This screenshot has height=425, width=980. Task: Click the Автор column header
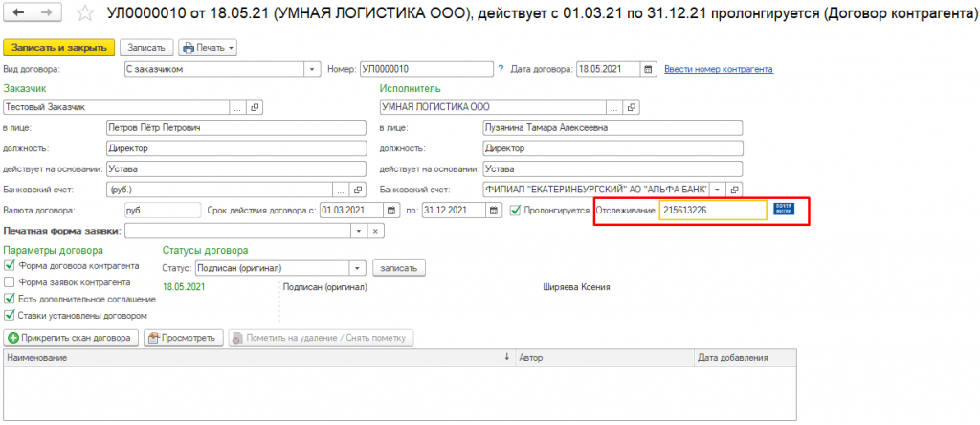[604, 357]
